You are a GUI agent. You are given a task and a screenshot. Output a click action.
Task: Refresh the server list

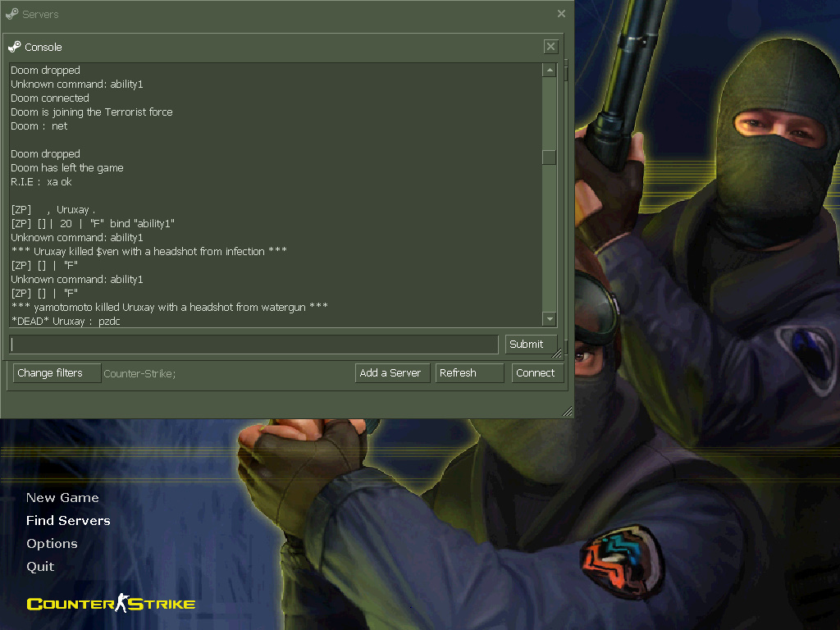coord(468,373)
